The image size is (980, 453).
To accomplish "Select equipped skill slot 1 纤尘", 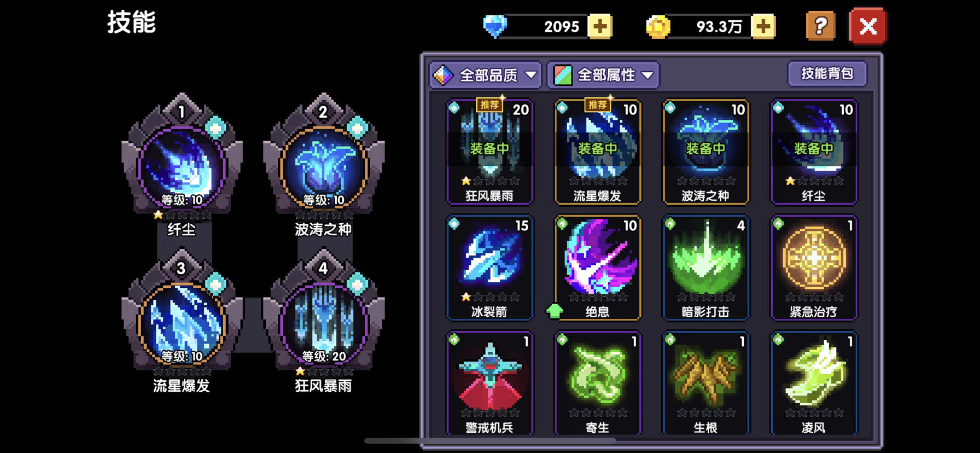I will pos(182,164).
